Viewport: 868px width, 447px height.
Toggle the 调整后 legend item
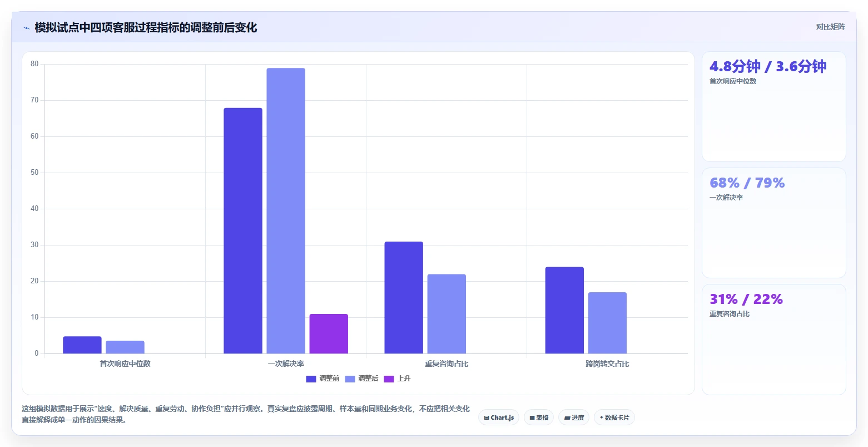click(x=361, y=379)
